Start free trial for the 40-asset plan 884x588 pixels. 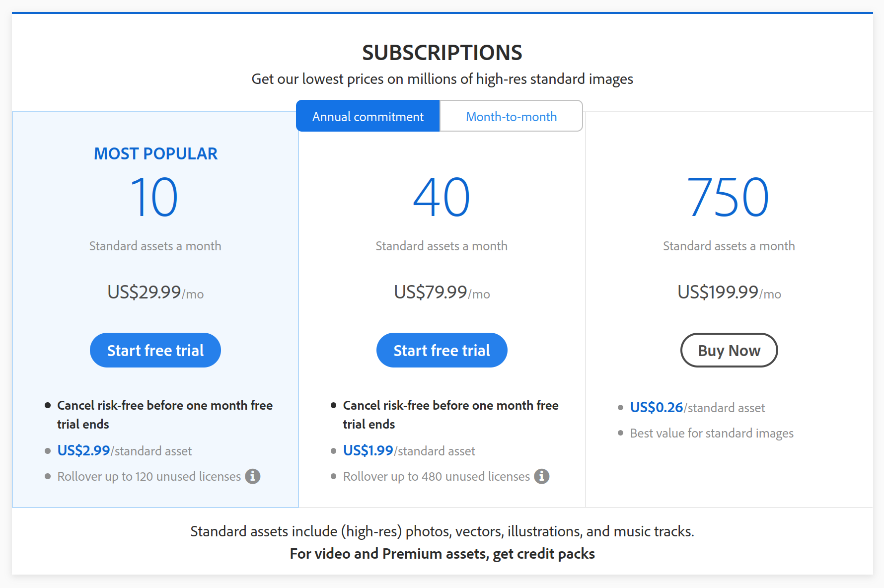coord(442,350)
